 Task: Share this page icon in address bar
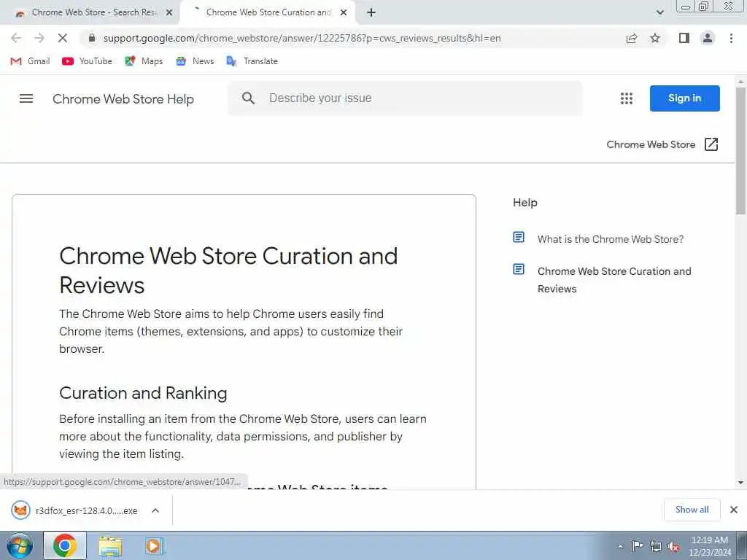tap(632, 38)
